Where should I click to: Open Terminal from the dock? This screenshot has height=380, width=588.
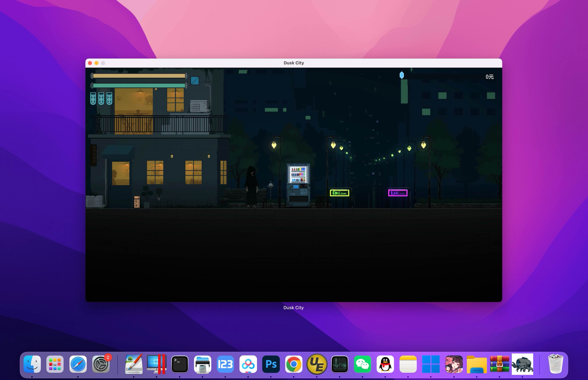180,364
